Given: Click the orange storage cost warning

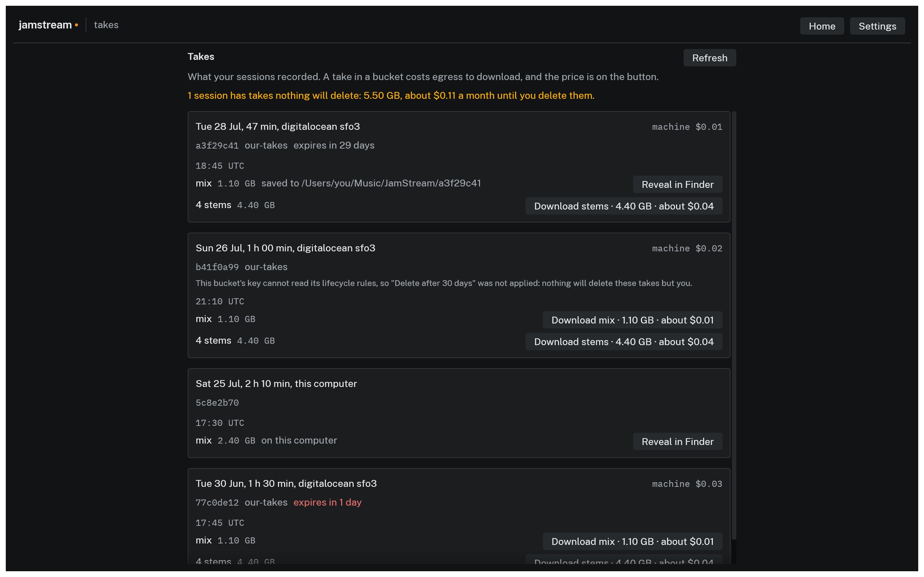Looking at the screenshot, I should coord(391,96).
